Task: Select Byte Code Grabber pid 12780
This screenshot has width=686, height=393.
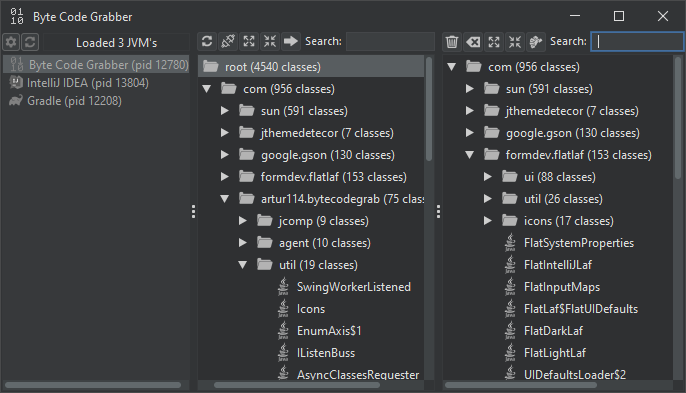Action: pos(96,64)
